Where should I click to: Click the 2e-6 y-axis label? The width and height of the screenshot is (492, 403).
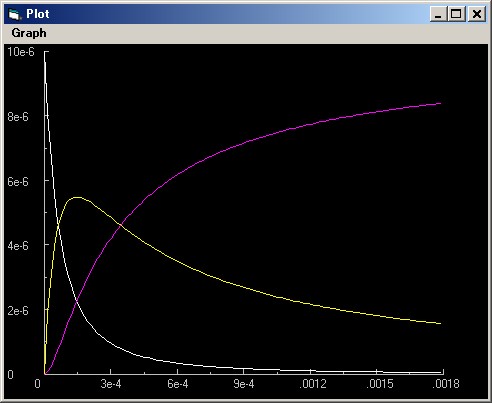click(x=18, y=311)
